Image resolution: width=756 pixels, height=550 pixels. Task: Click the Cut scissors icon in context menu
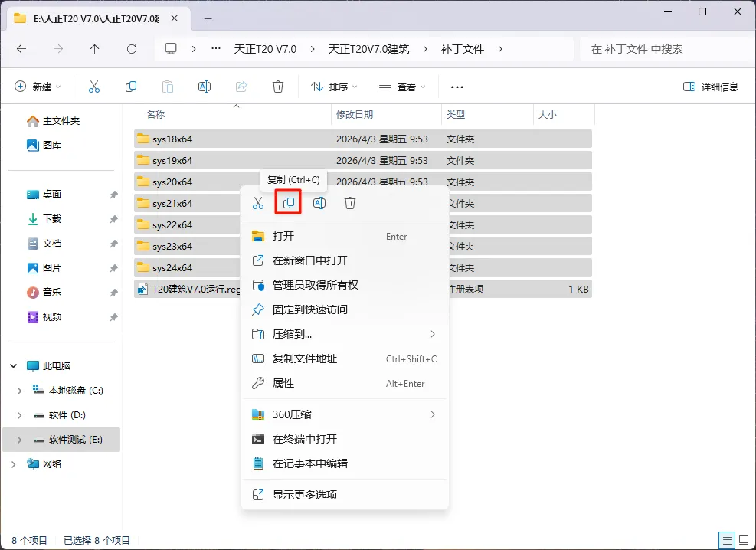pos(258,203)
